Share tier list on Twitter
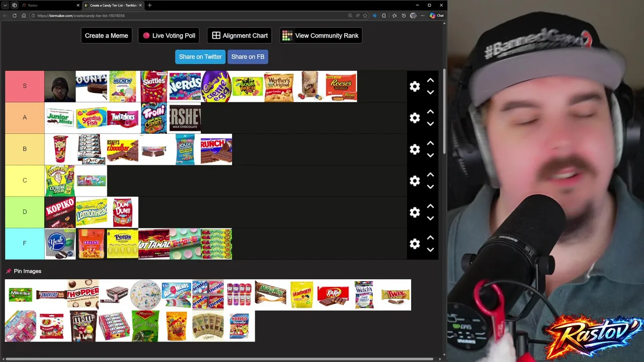644x362 pixels. point(200,57)
